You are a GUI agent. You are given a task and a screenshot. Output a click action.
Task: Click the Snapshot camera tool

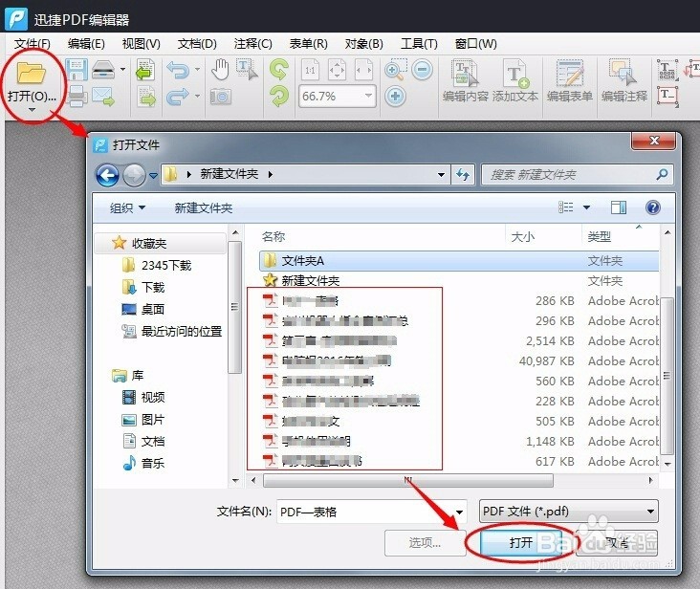click(221, 97)
